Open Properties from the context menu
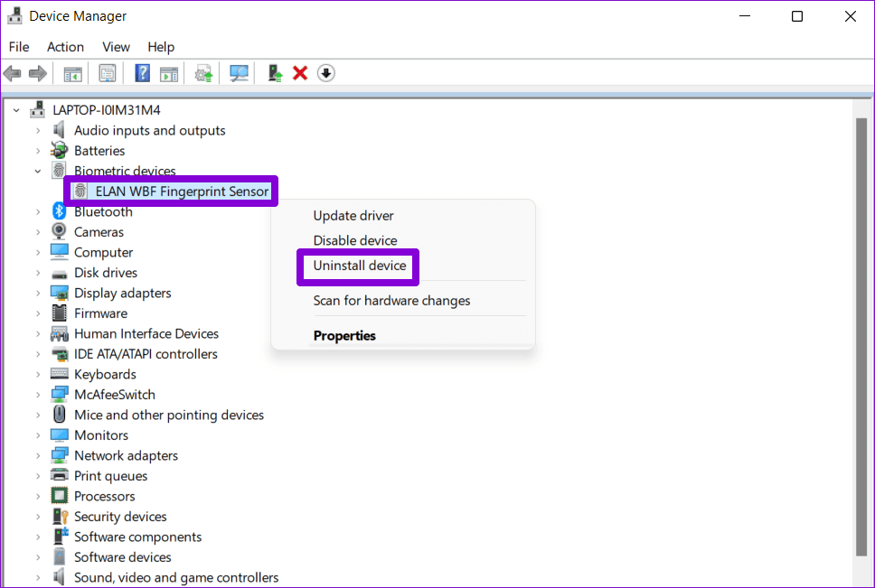 point(344,335)
